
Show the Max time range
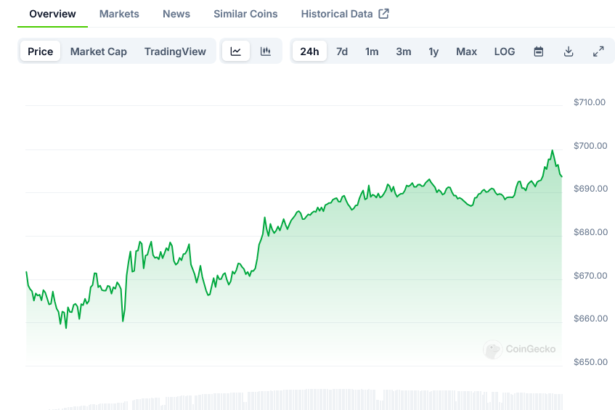pyautogui.click(x=466, y=51)
